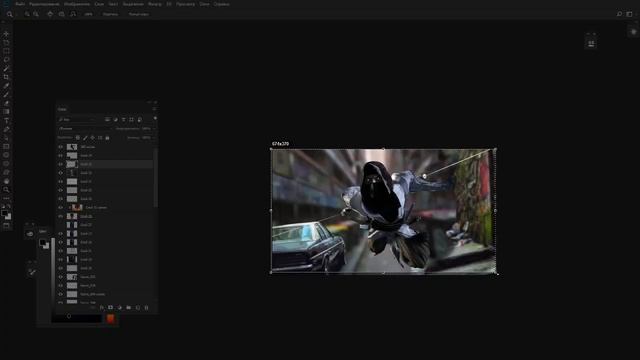Select the Move tool
640x360 pixels.
6,34
